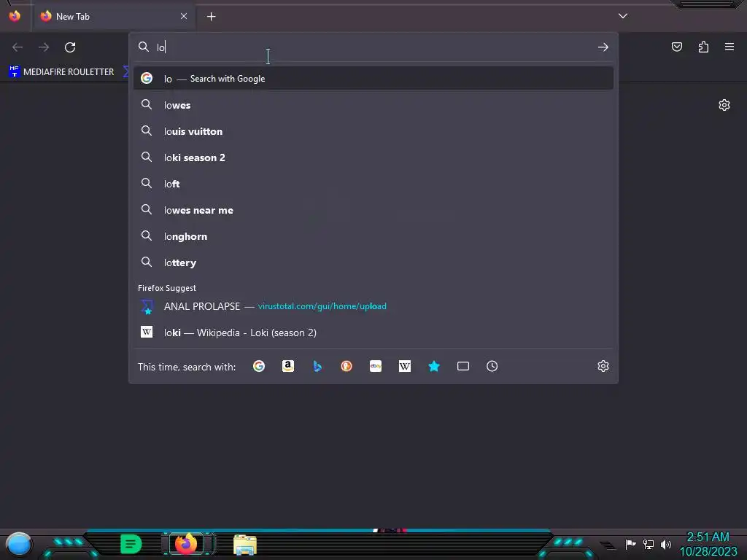Search this time with DuckDuckGo

pyautogui.click(x=347, y=366)
